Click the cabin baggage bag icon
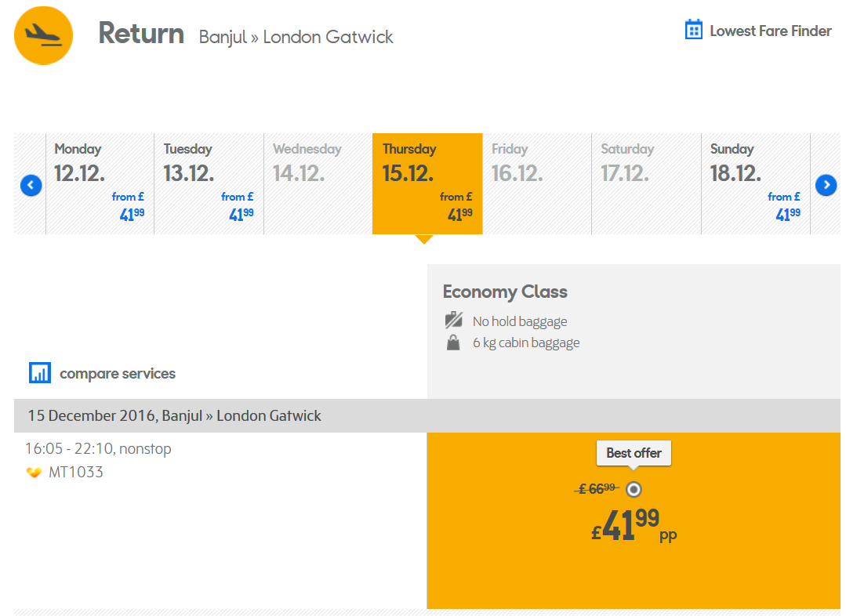This screenshot has height=616, width=846. pos(453,342)
